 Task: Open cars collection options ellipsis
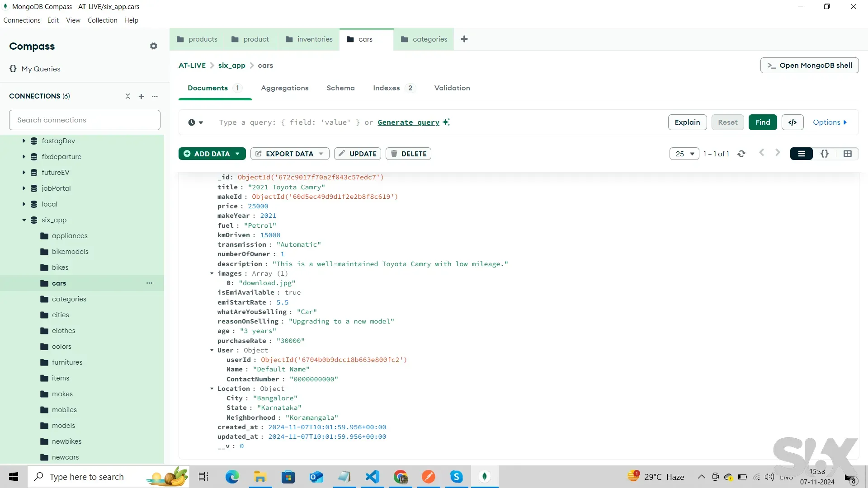(149, 283)
